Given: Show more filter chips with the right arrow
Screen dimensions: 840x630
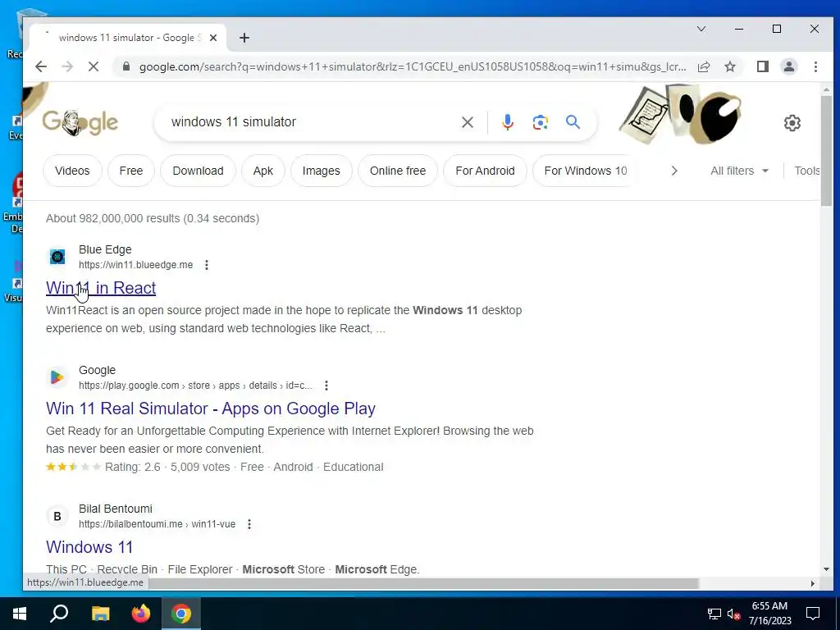Looking at the screenshot, I should [674, 171].
